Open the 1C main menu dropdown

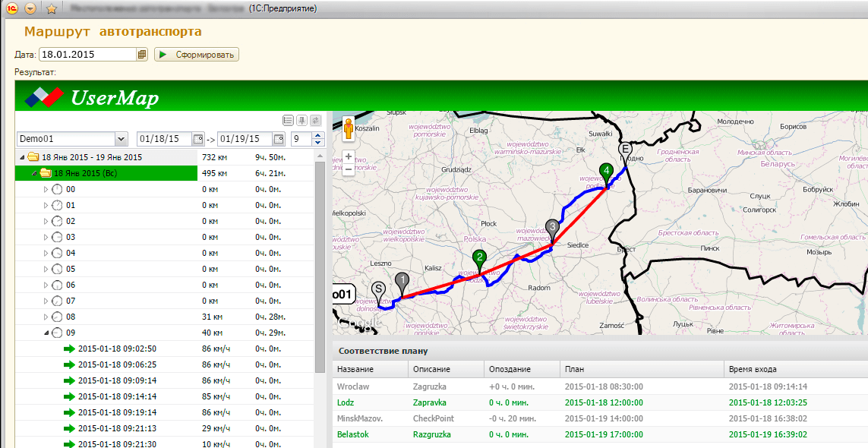coord(30,8)
